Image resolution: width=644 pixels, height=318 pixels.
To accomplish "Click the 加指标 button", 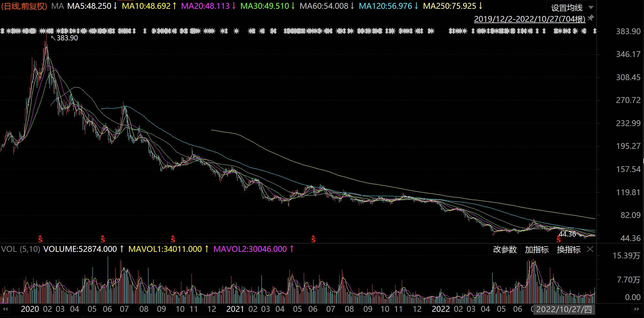I will [537, 250].
